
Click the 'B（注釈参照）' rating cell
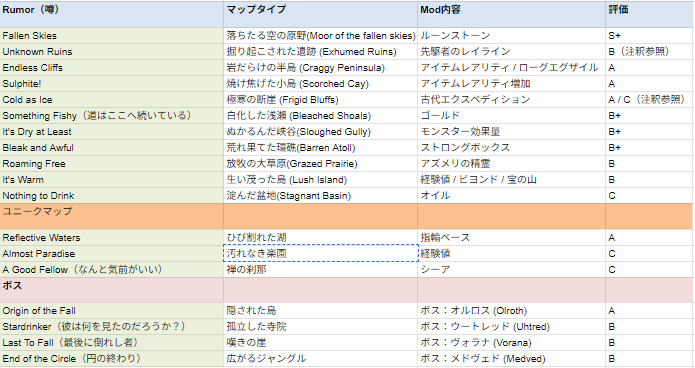click(x=650, y=51)
